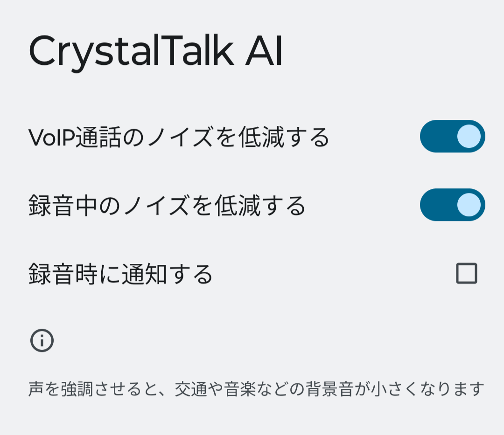504x435 pixels.
Task: Turn off VoIP通話のノイズを低減する switch
Action: [x=452, y=136]
